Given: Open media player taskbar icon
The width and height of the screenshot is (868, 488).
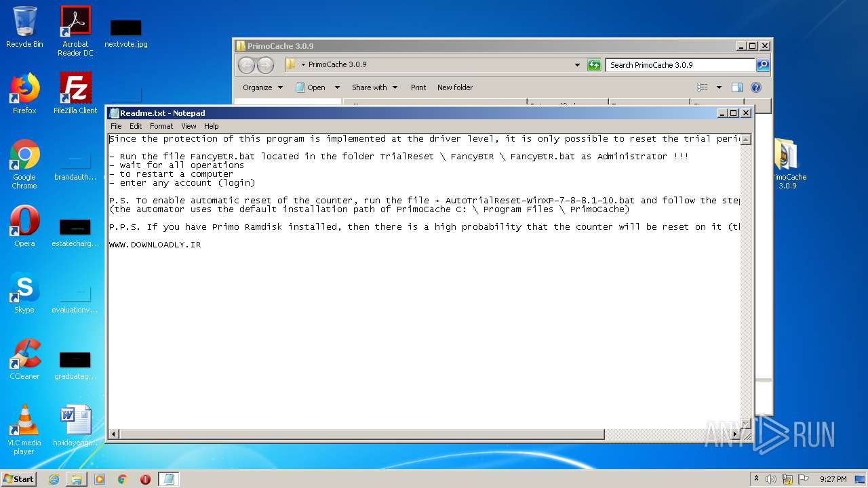Looking at the screenshot, I should coord(100,479).
